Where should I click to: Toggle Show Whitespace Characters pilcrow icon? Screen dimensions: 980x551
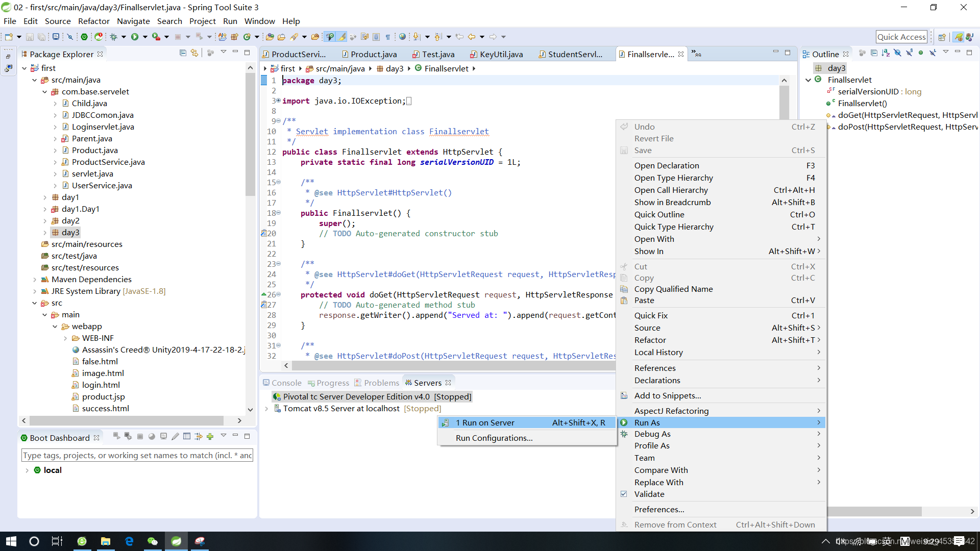pyautogui.click(x=388, y=37)
